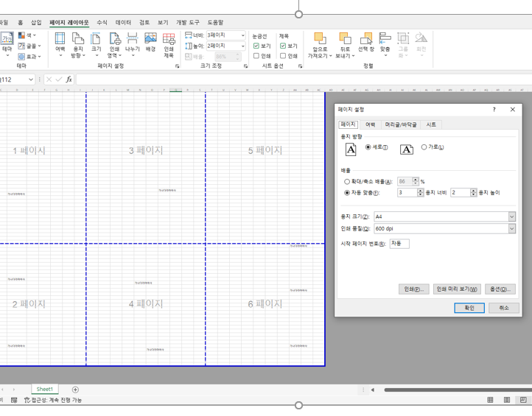Open 나누기 (Breaks) menu
This screenshot has height=416, width=532.
tap(133, 44)
